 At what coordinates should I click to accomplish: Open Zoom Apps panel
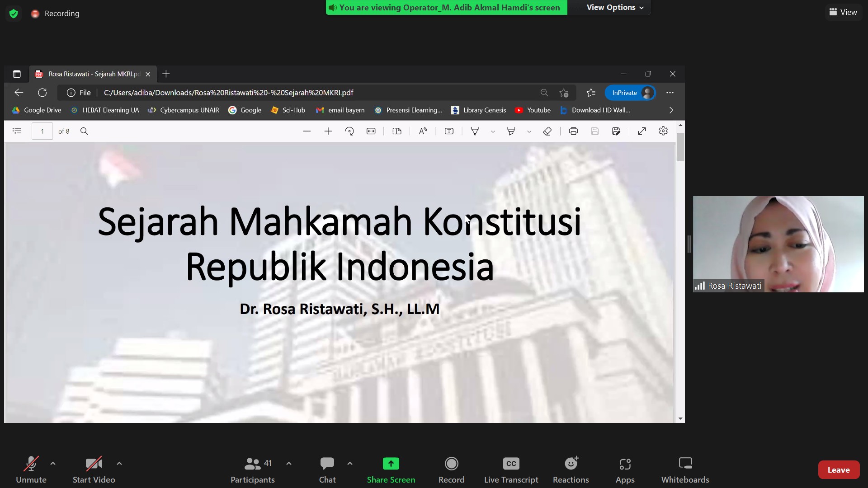point(625,469)
